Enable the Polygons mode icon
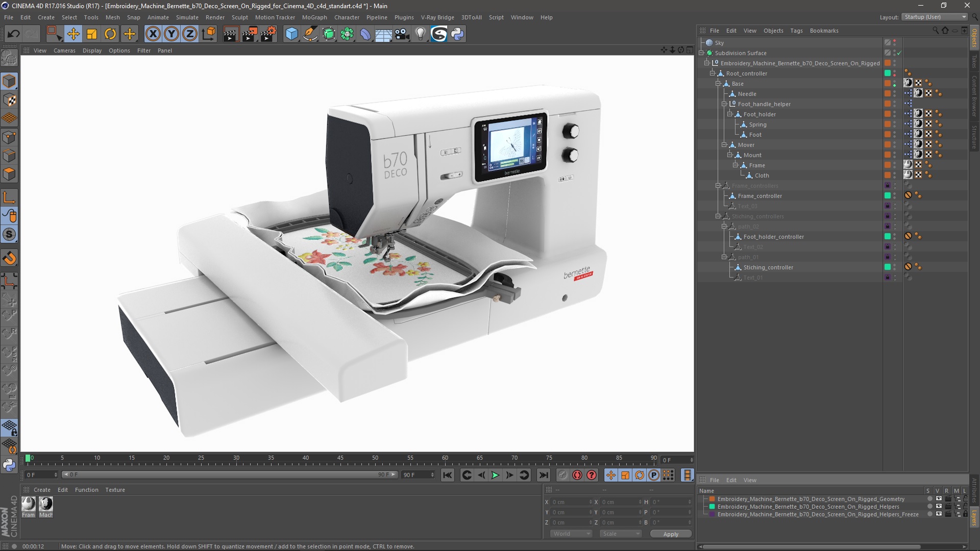This screenshot has height=551, width=980. pos(9,174)
